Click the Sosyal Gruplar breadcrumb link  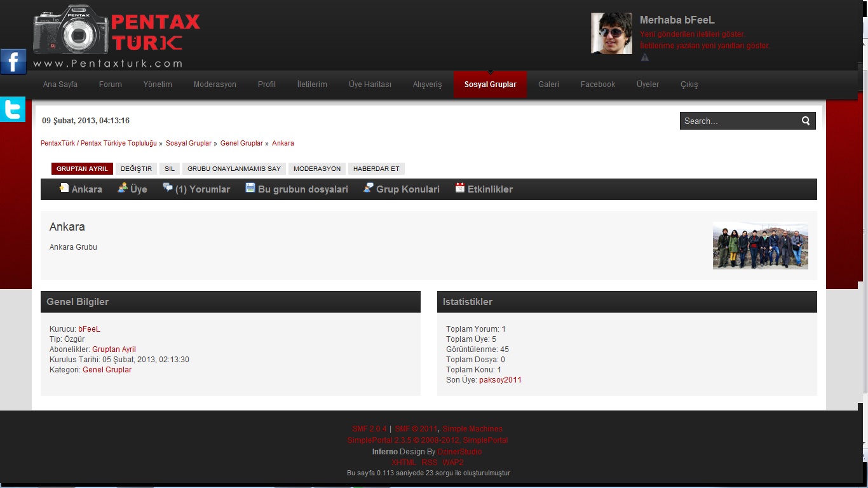[x=189, y=144]
